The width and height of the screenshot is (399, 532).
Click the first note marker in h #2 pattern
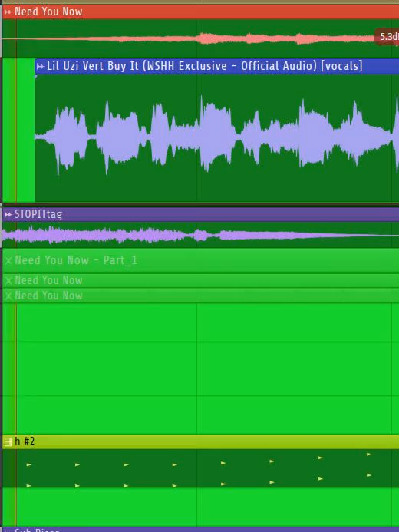click(28, 464)
